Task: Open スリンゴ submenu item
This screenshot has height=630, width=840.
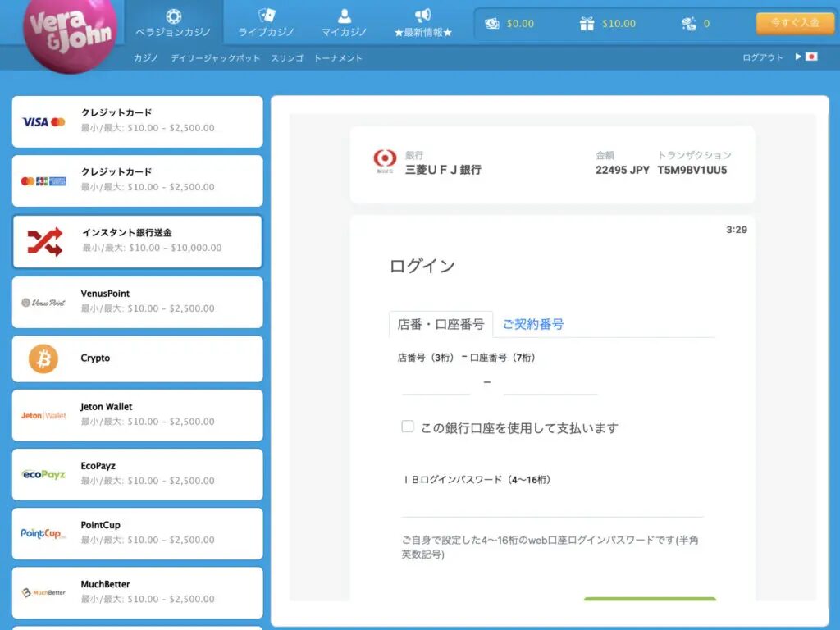Action: point(287,58)
